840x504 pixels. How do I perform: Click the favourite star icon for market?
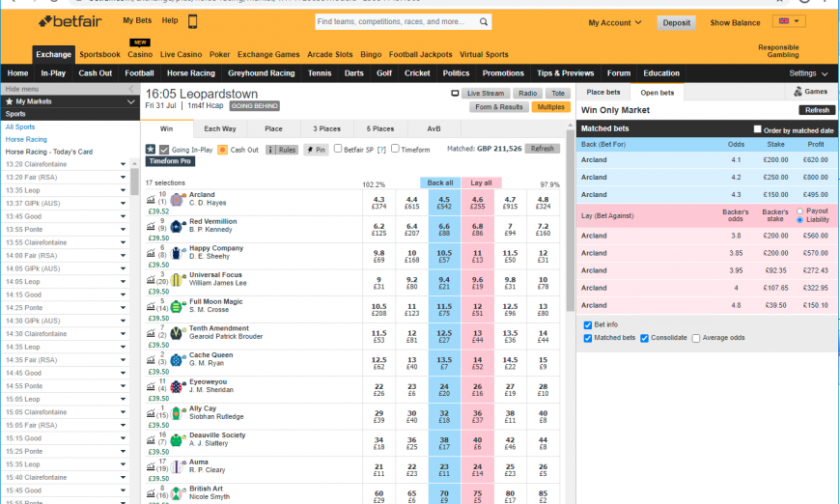(151, 150)
